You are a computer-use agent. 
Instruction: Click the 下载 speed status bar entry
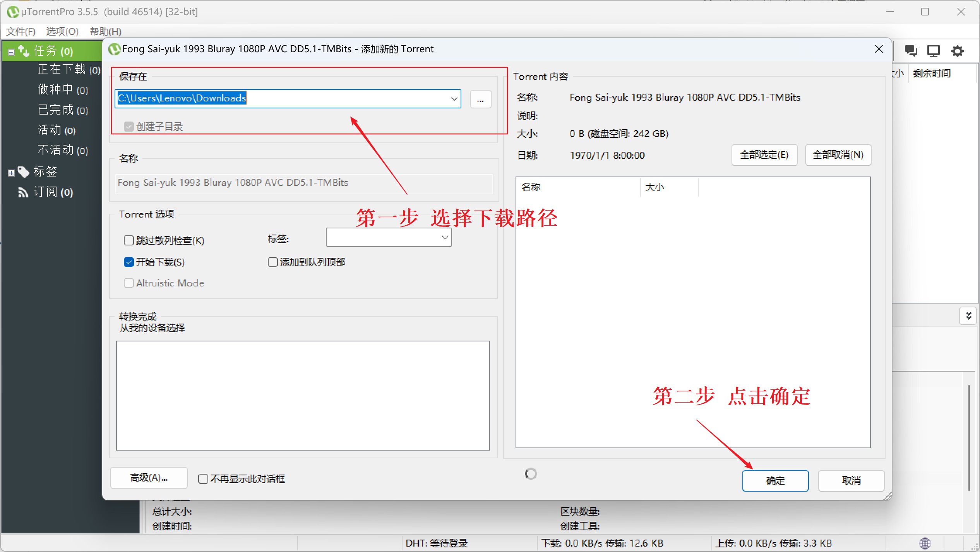[602, 543]
